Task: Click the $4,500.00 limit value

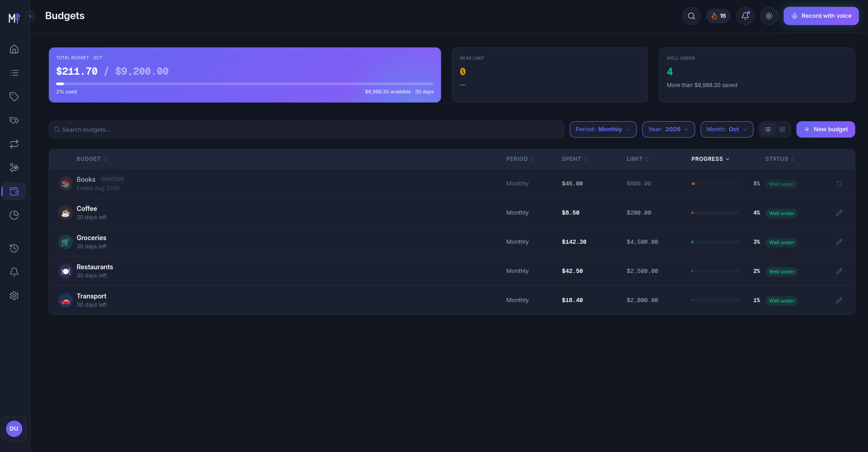Action: 642,242
